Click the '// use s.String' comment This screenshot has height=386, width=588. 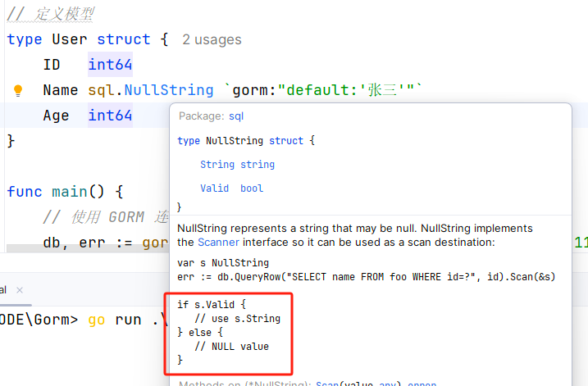click(x=237, y=319)
